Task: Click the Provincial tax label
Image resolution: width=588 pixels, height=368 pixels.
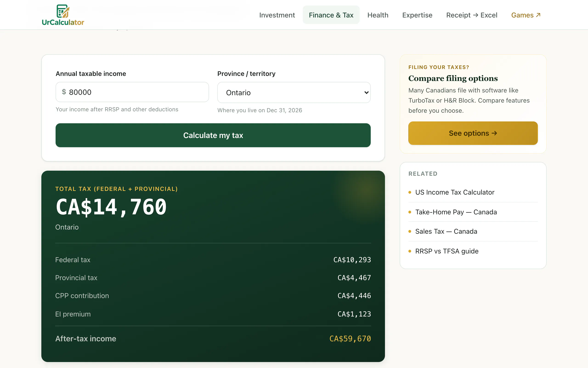Action: pos(76,278)
